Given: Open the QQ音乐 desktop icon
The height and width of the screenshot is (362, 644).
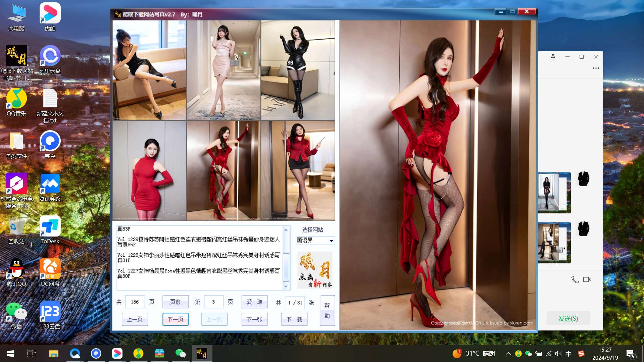Looking at the screenshot, I should pyautogui.click(x=16, y=102).
